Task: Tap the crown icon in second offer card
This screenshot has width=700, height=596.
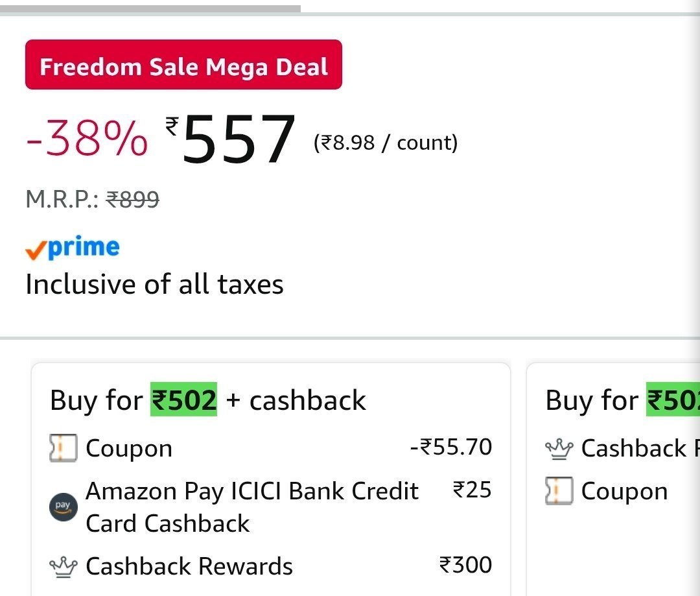Action: click(559, 449)
